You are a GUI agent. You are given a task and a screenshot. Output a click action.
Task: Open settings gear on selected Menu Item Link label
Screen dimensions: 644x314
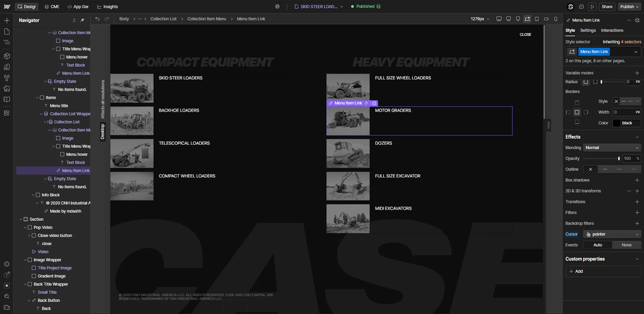point(374,103)
